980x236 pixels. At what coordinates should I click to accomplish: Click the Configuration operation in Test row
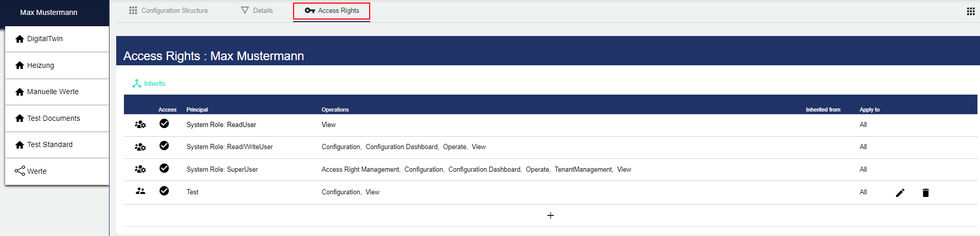click(x=341, y=192)
